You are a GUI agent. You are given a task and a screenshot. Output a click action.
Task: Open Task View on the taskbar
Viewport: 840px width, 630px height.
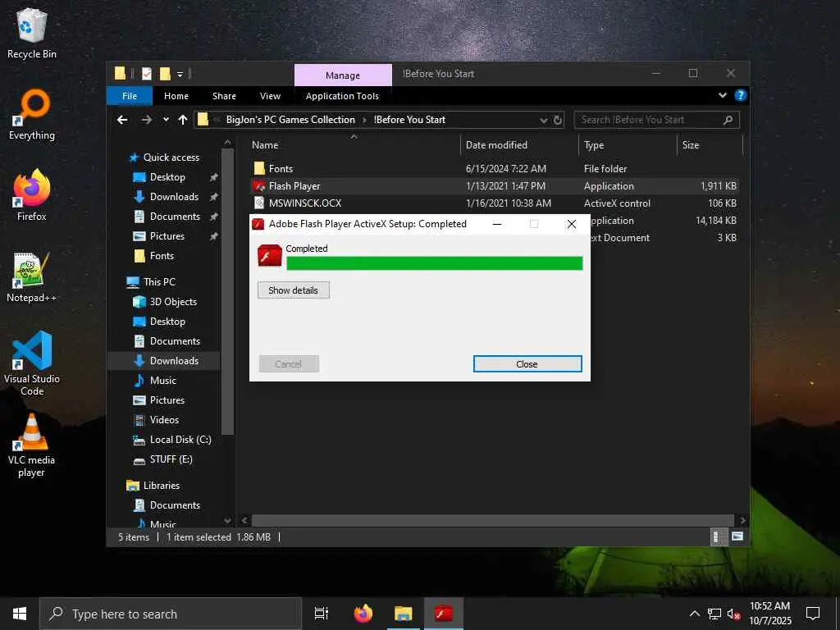(x=322, y=614)
